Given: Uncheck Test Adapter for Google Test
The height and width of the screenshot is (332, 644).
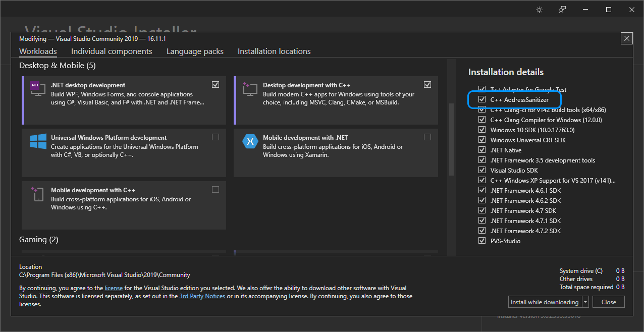Looking at the screenshot, I should point(482,89).
